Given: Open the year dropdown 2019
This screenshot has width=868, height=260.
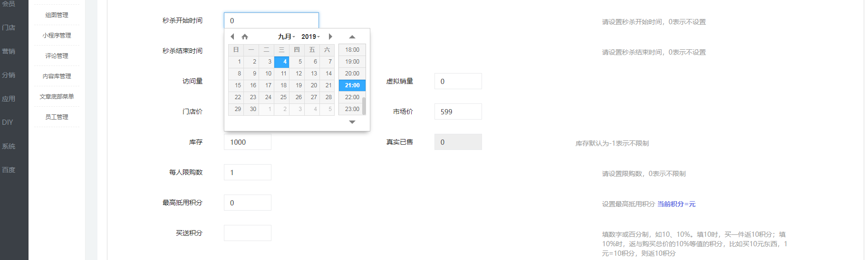Looking at the screenshot, I should (310, 37).
